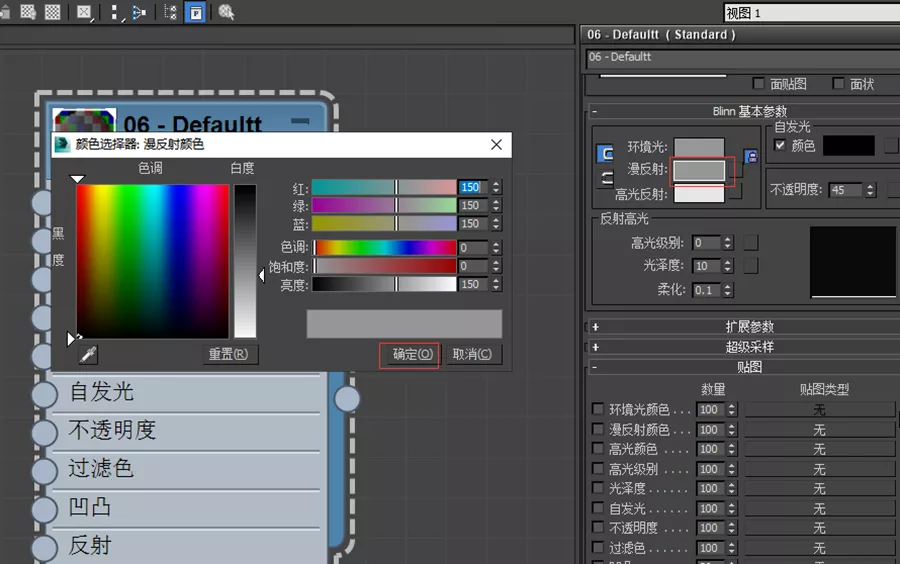Click the 06 - Defaultt material preview thumbnail
The height and width of the screenshot is (564, 900).
(x=84, y=120)
